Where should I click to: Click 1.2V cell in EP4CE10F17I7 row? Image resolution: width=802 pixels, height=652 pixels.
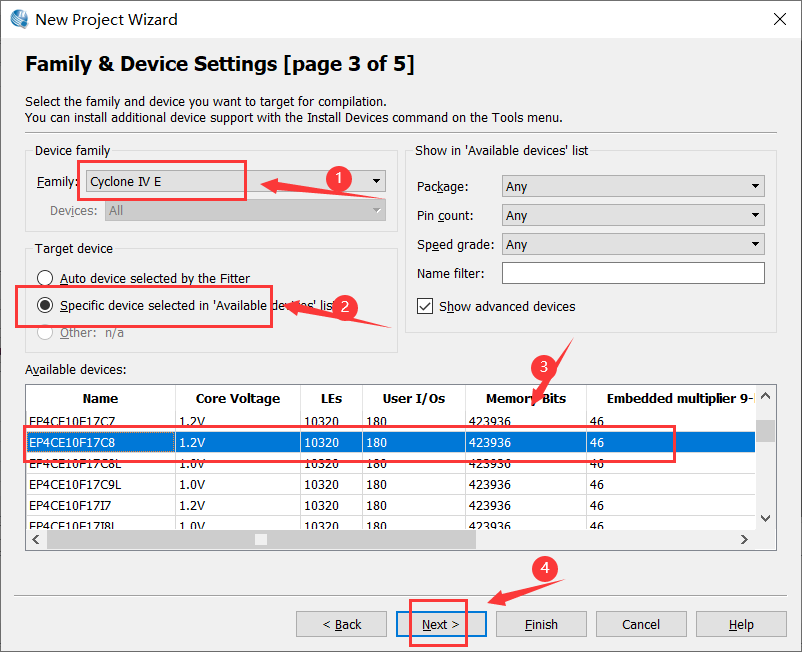point(238,505)
